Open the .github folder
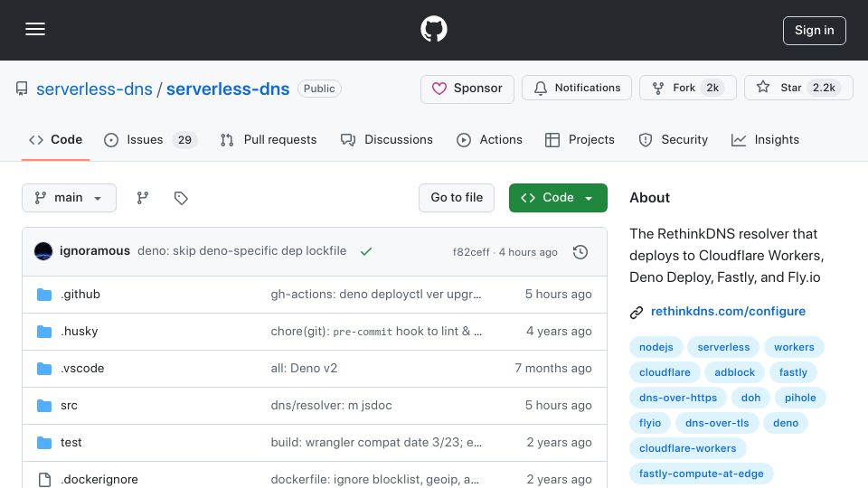Image resolution: width=868 pixels, height=488 pixels. 80,295
